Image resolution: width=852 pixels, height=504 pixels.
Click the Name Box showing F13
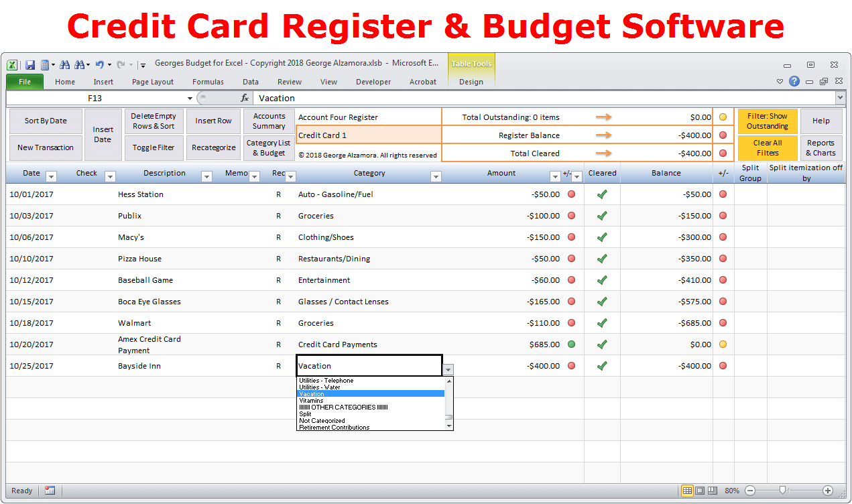coord(94,98)
